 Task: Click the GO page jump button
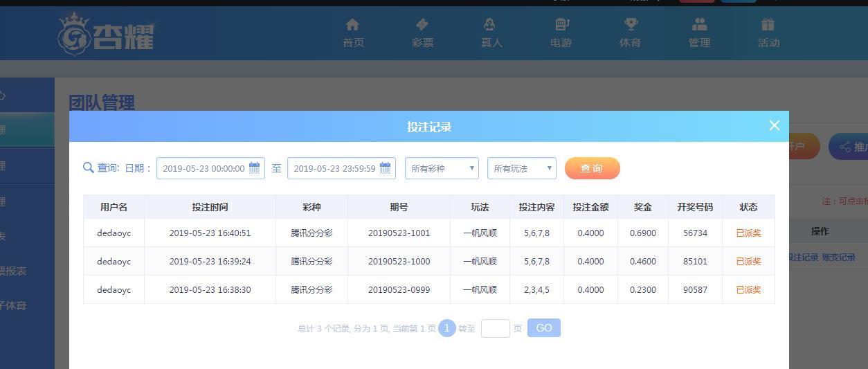[x=544, y=328]
